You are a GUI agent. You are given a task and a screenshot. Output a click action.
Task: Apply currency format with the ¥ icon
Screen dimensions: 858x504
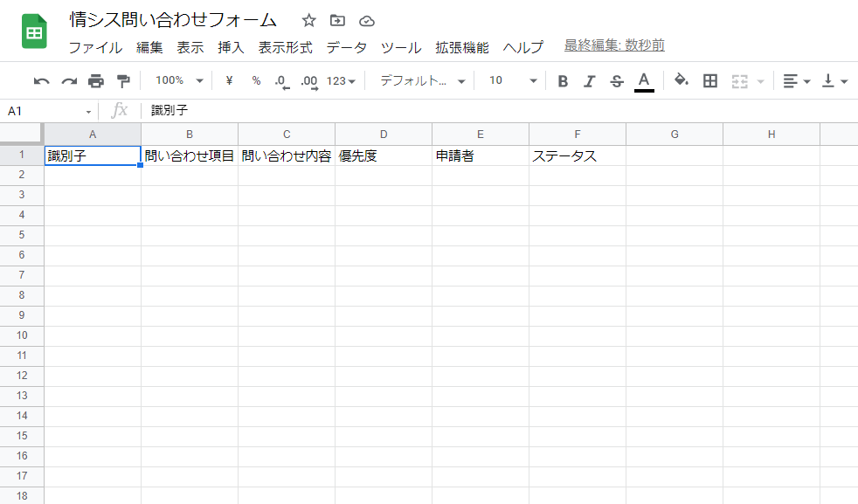click(x=227, y=79)
